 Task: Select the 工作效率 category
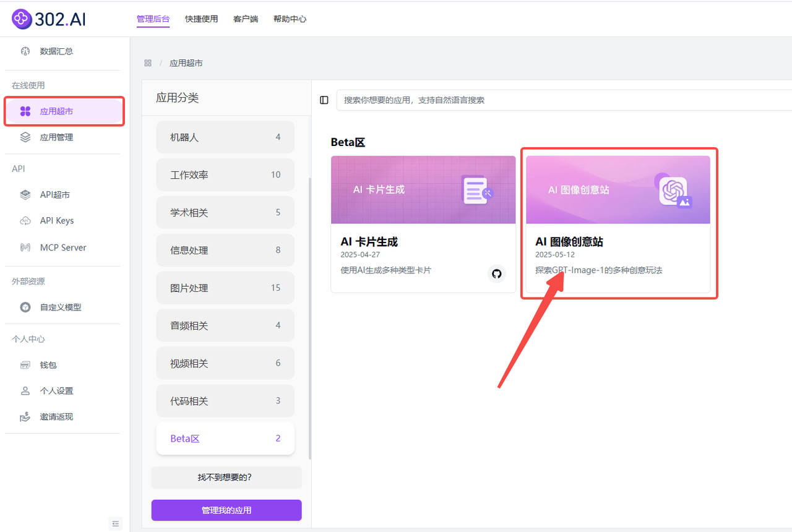pos(225,175)
